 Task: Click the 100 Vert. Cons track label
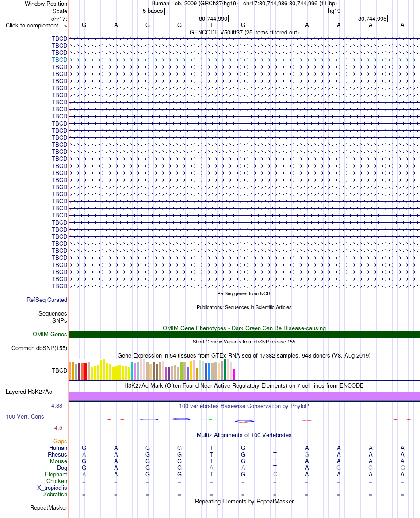pos(25,417)
